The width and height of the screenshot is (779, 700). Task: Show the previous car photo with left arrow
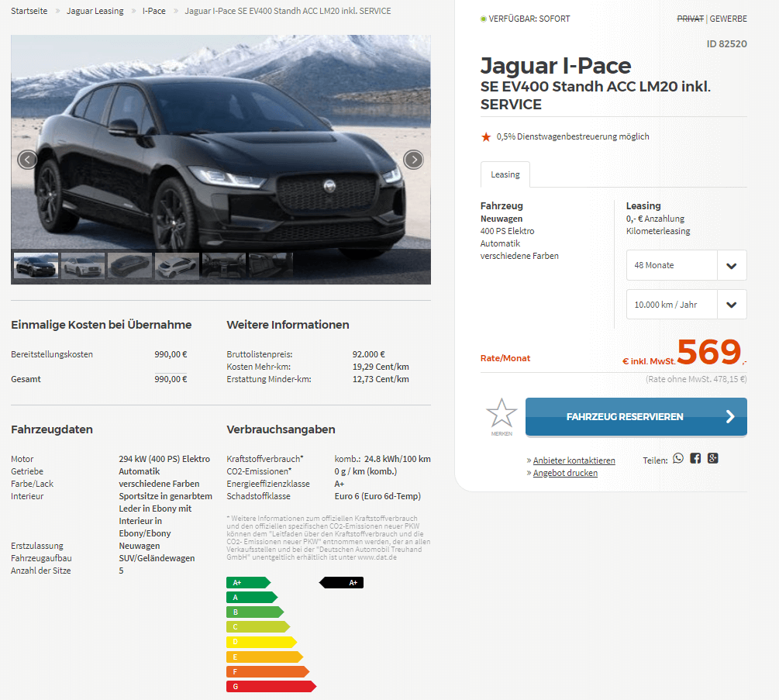27,160
